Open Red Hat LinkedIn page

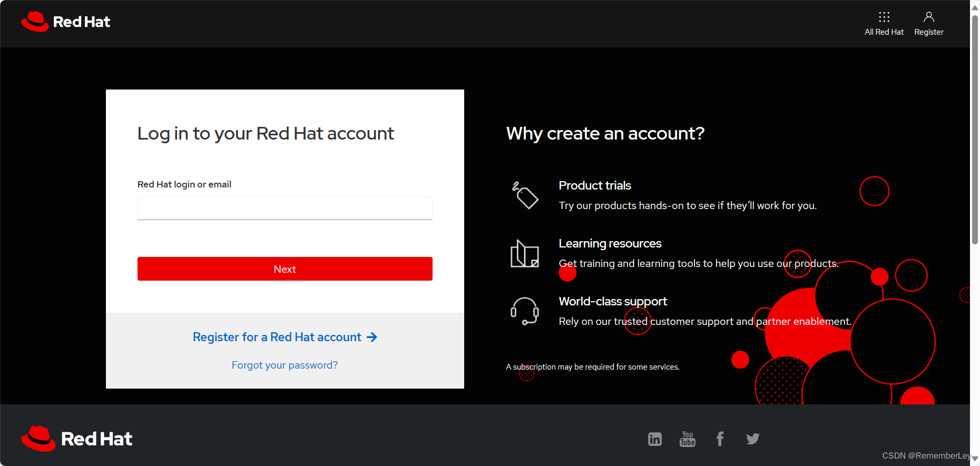[x=655, y=439]
